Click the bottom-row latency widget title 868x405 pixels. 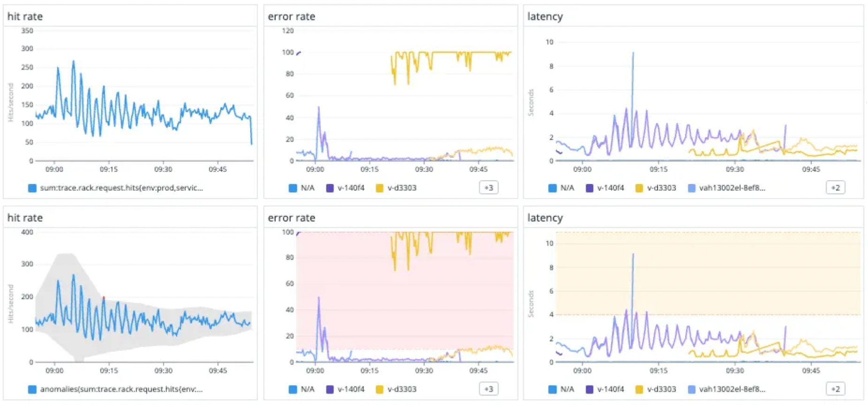pos(545,217)
